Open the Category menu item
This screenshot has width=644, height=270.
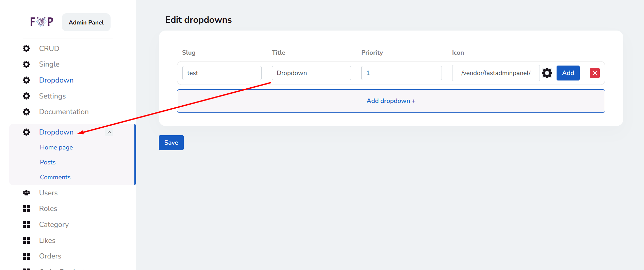click(54, 224)
